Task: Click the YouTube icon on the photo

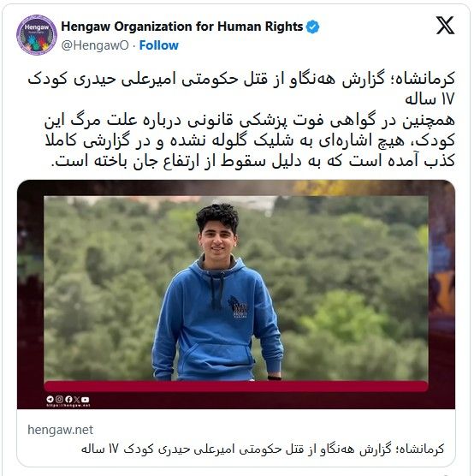Action: pos(86,400)
